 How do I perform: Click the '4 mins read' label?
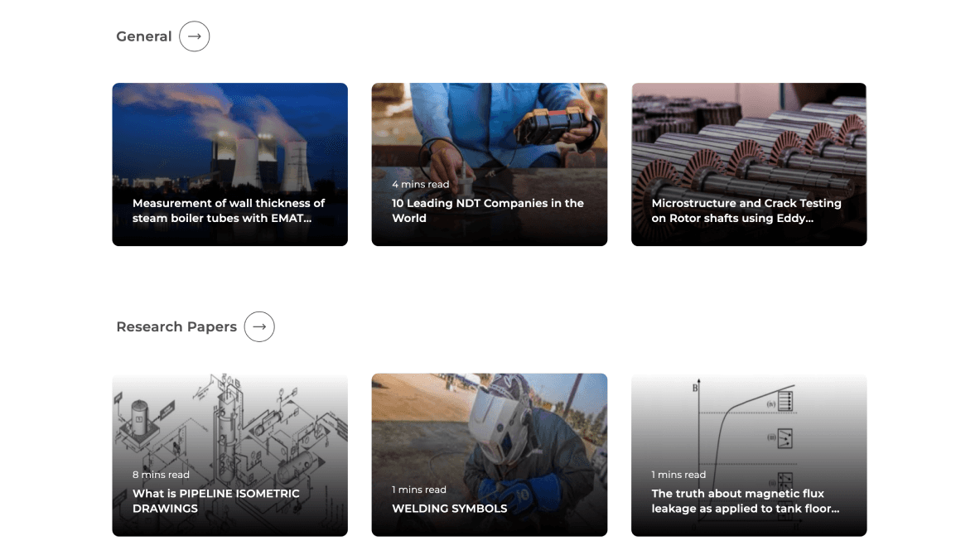coord(420,185)
